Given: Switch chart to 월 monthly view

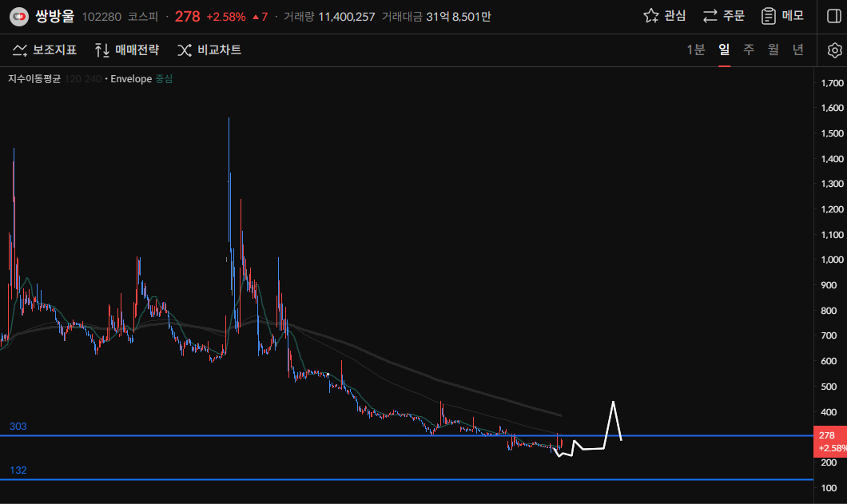Looking at the screenshot, I should 773,50.
